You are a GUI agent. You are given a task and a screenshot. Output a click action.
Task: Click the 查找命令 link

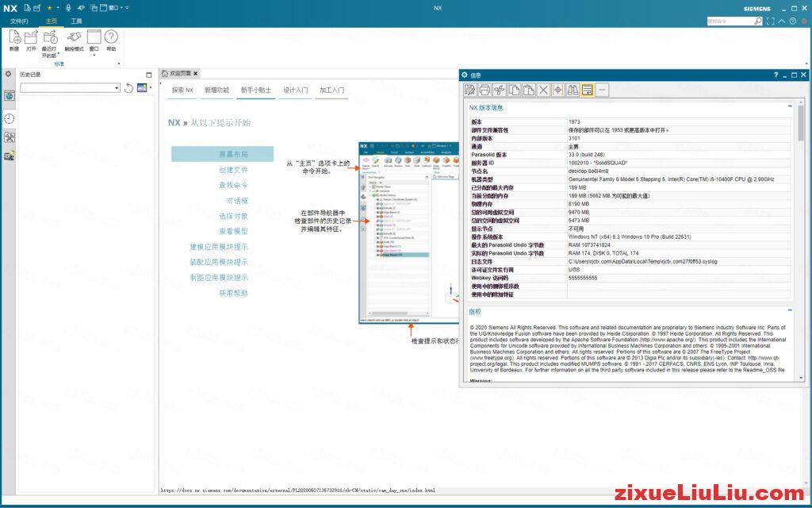pyautogui.click(x=233, y=185)
